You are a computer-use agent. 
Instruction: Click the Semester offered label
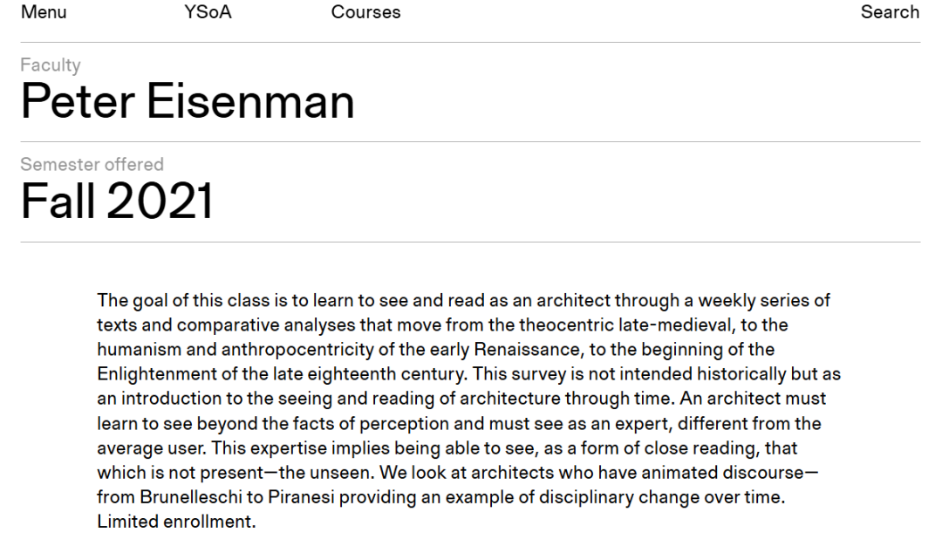click(92, 164)
